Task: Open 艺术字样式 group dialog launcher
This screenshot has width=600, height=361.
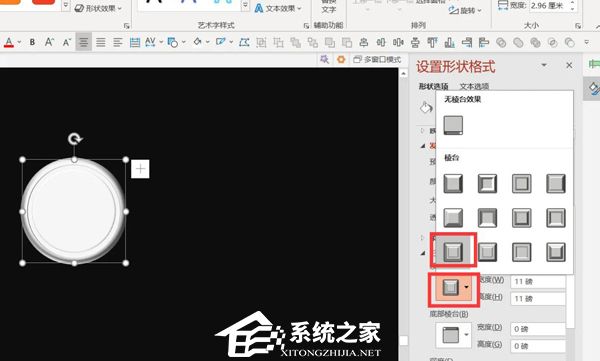Action: pos(306,26)
